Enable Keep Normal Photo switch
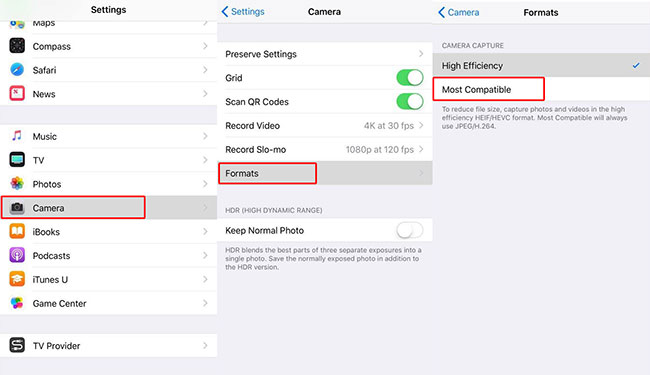This screenshot has height=375, width=650. (410, 230)
